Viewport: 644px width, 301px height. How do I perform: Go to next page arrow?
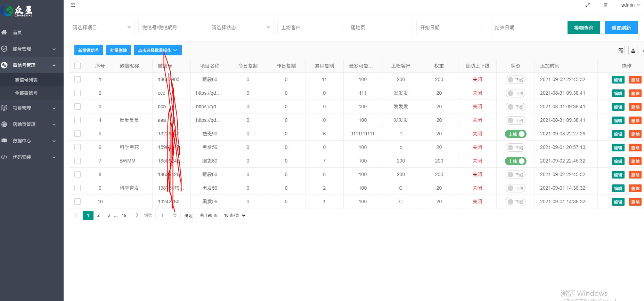137,215
